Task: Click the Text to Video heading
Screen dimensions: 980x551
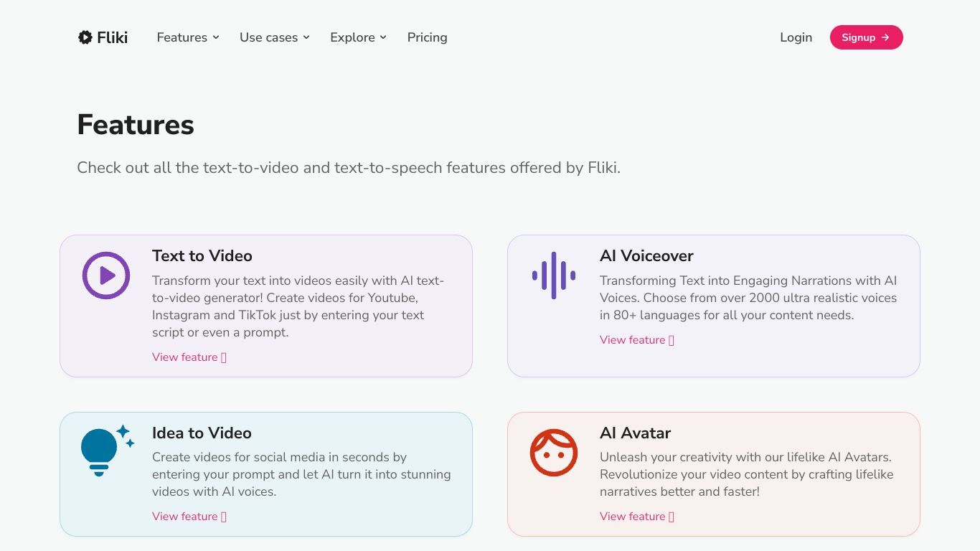Action: pyautogui.click(x=202, y=256)
